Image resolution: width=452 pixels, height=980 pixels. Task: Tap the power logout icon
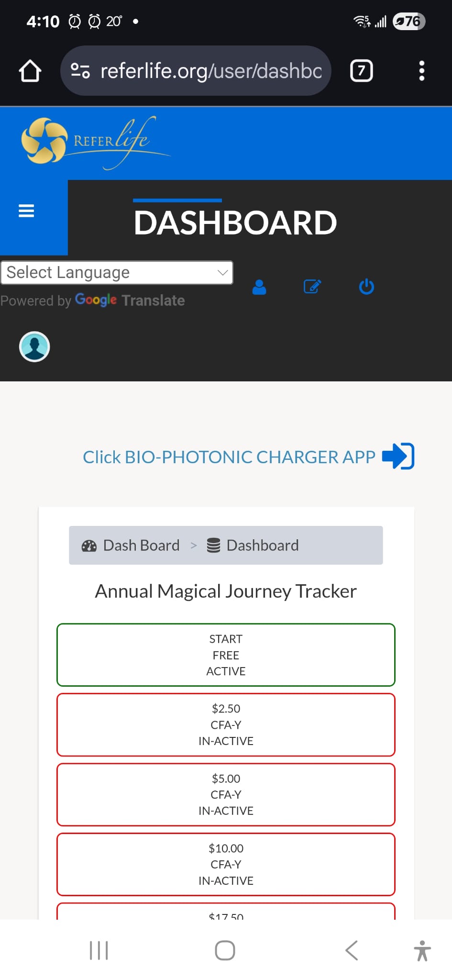[x=366, y=287]
